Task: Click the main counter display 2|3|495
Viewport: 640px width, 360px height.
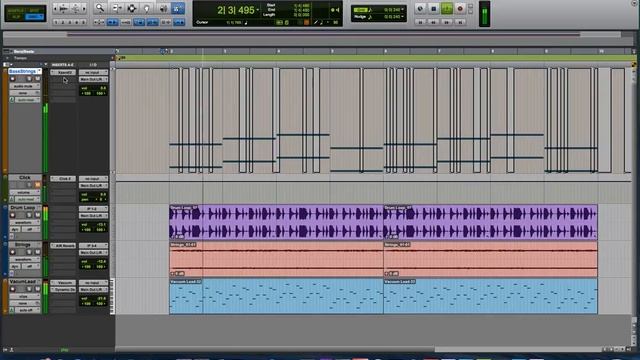Action: click(x=236, y=10)
